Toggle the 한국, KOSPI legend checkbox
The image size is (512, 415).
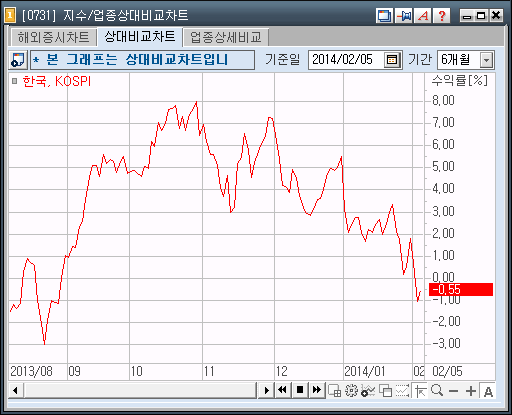14,81
